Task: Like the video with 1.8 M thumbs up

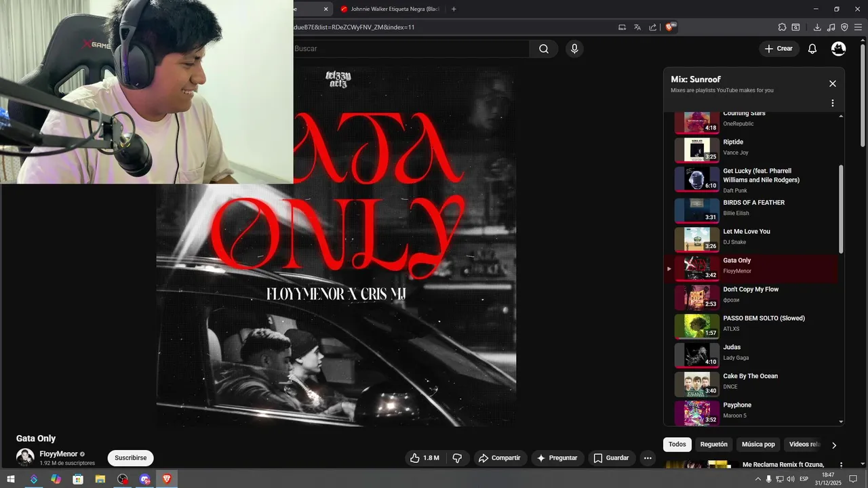Action: (x=424, y=458)
